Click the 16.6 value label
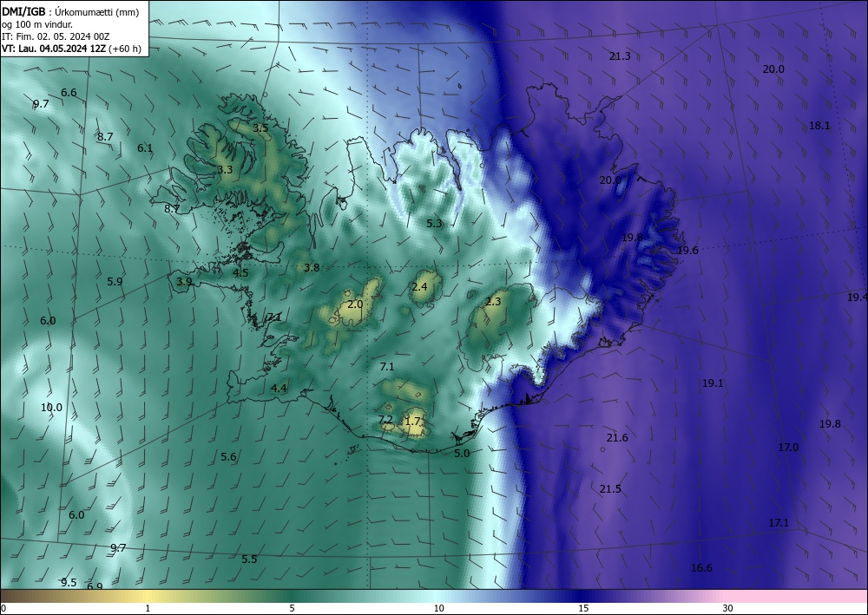Viewport: 868px width, 615px height. (x=701, y=568)
